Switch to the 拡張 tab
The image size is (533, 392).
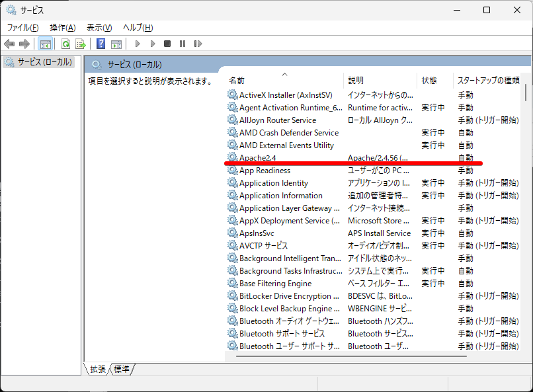(x=98, y=369)
